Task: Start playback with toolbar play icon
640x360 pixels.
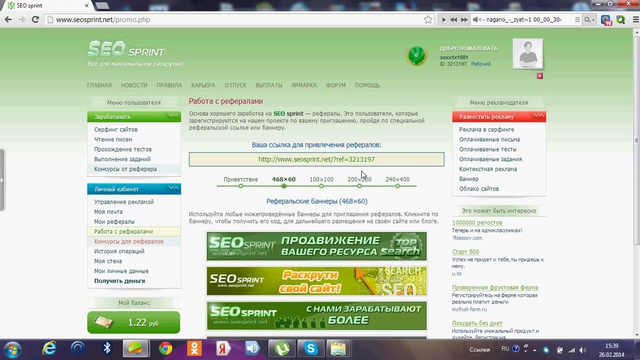Action: tap(444, 20)
